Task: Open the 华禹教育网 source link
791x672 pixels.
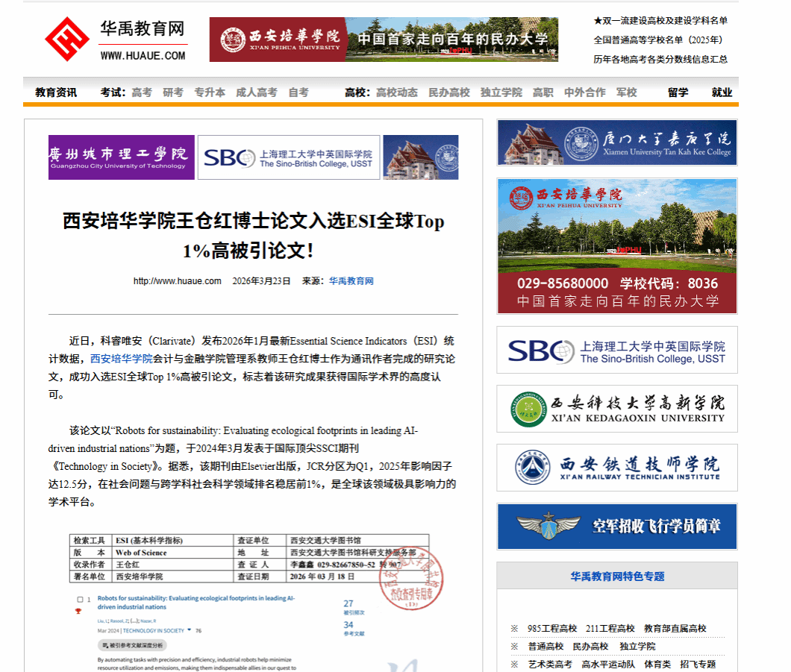Action: [x=351, y=281]
